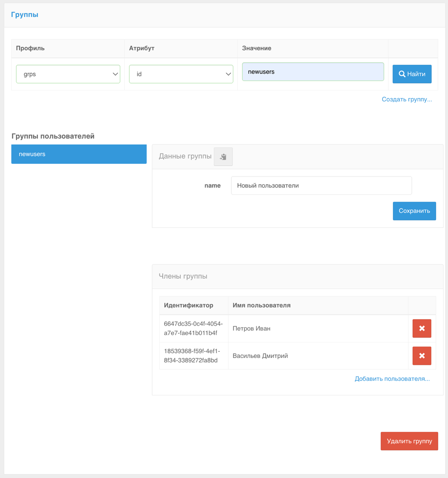
Task: Remove Петров Иван from the group
Action: (421, 328)
